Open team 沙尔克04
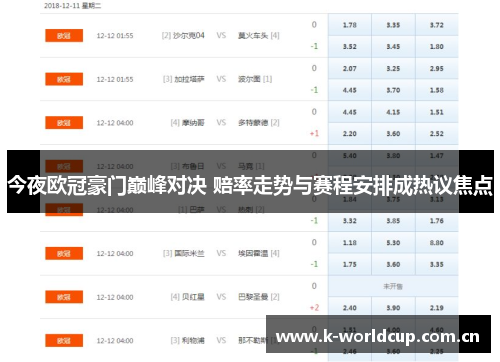 [189, 36]
